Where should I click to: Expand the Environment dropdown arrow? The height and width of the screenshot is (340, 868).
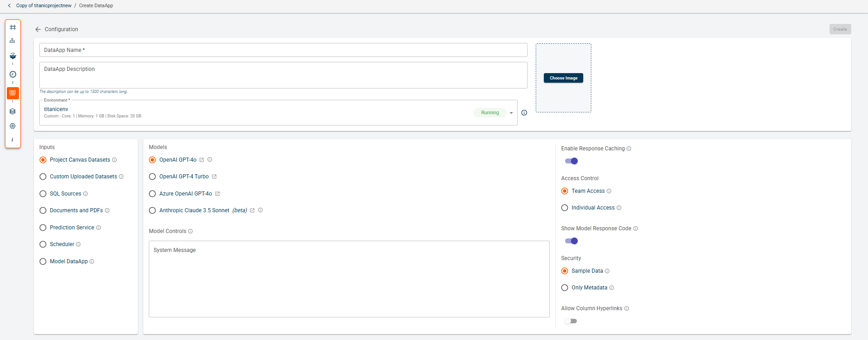(x=511, y=113)
